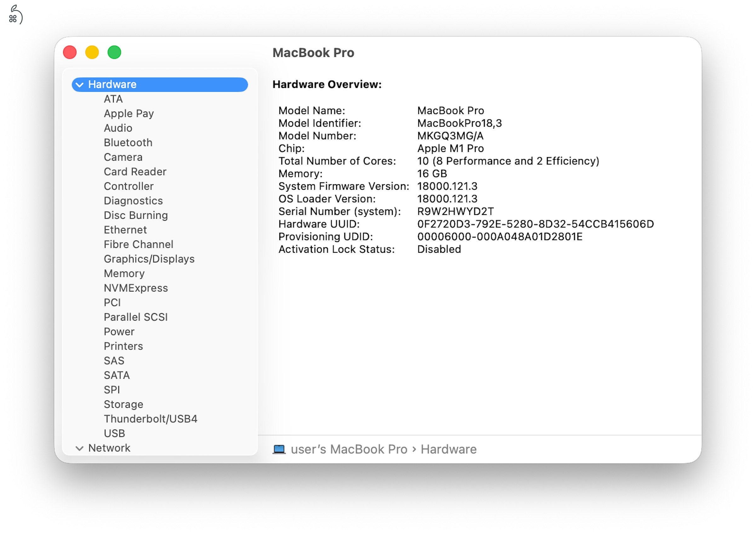This screenshot has height=535, width=756.
Task: Open the ATA sidebar item
Action: point(113,99)
